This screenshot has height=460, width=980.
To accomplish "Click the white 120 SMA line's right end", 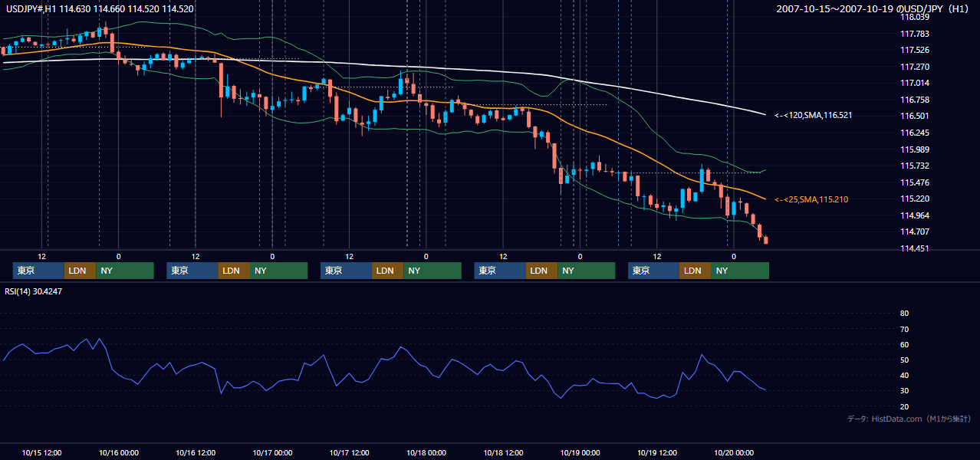I will coord(765,114).
